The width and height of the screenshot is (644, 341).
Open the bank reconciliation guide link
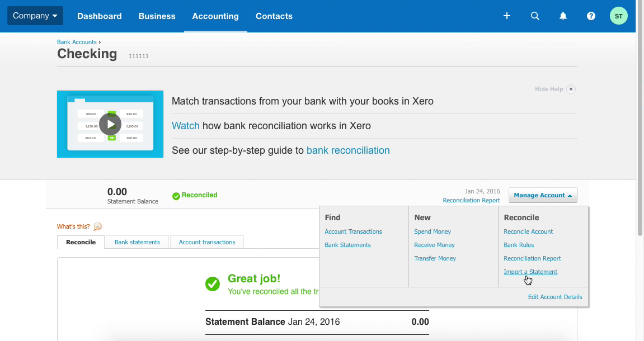348,150
